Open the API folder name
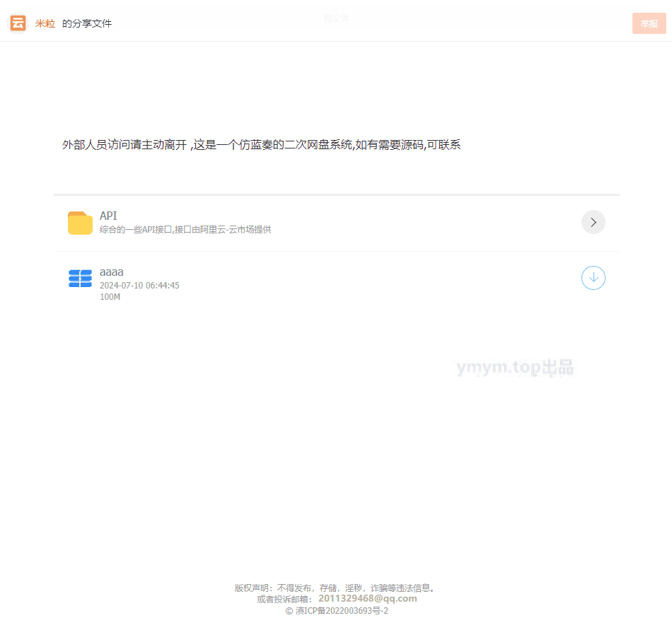672x630 pixels. tap(108, 216)
